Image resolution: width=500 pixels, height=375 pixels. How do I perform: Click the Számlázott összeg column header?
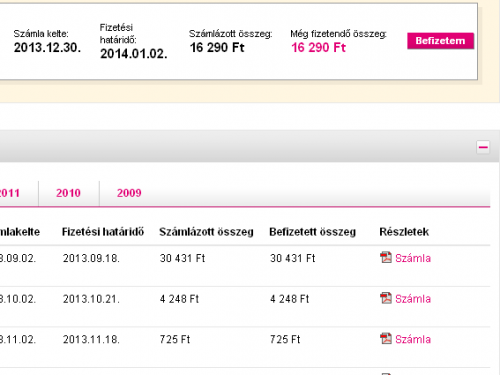[206, 232]
